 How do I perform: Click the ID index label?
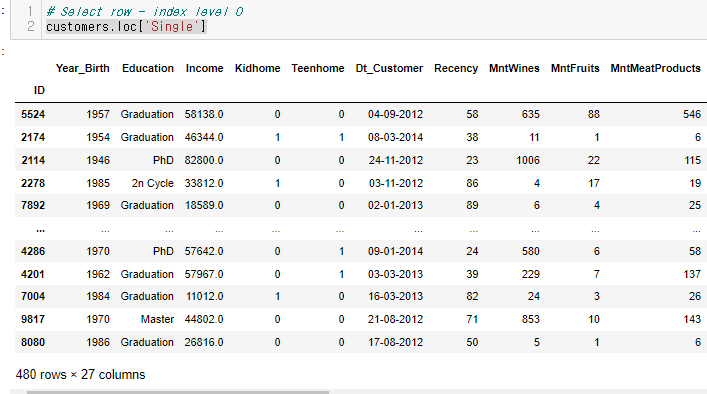39,90
